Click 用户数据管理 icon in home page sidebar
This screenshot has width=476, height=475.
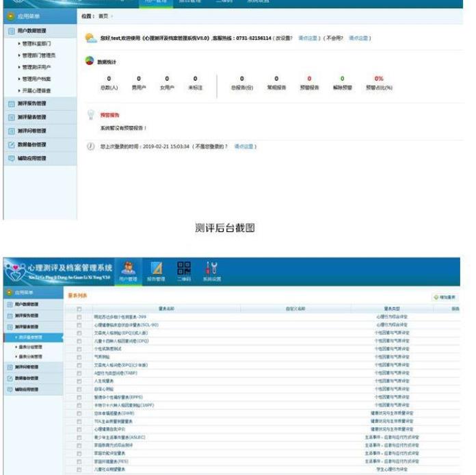11,31
